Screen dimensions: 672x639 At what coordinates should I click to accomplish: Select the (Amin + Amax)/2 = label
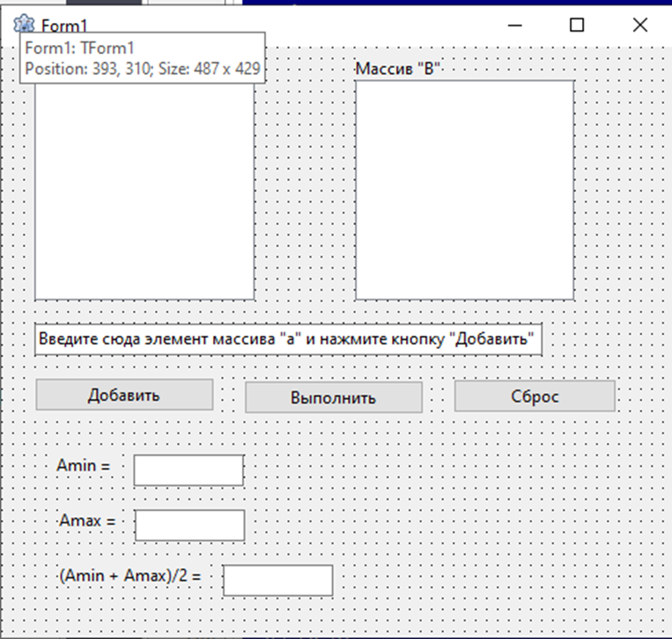point(130,576)
